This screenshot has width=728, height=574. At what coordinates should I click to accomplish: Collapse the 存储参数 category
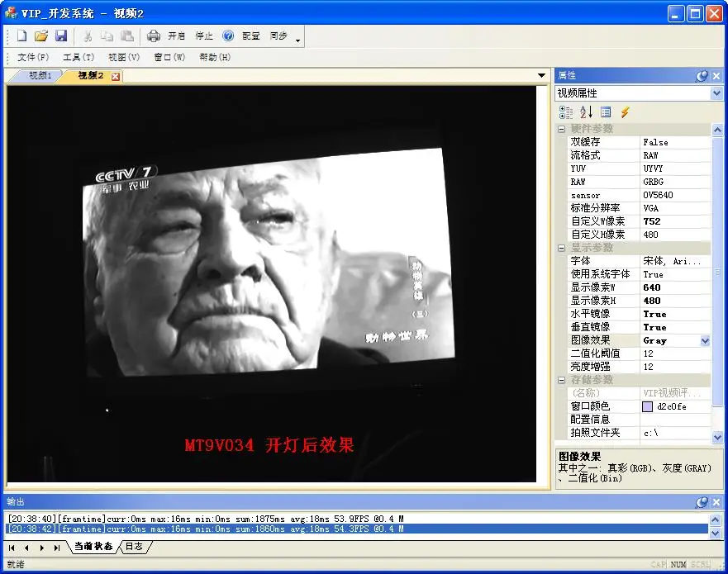point(561,380)
